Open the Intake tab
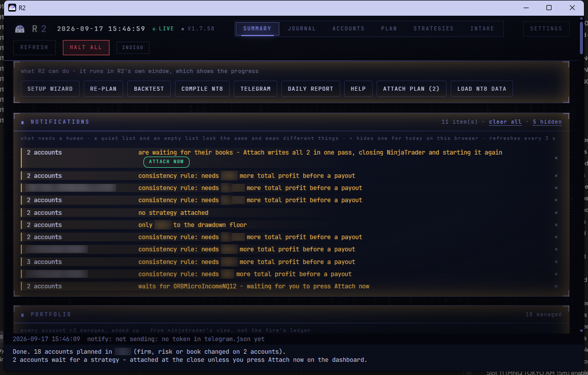This screenshot has width=588, height=375. (x=482, y=29)
